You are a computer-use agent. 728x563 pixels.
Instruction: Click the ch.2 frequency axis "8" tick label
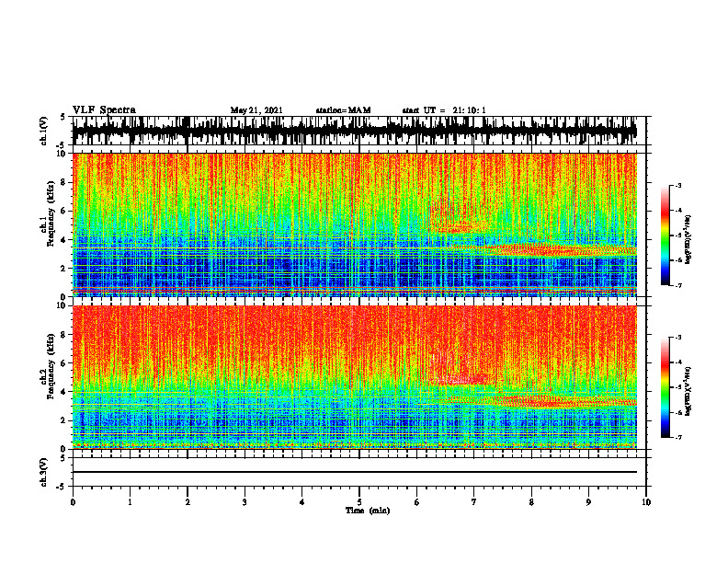click(64, 335)
